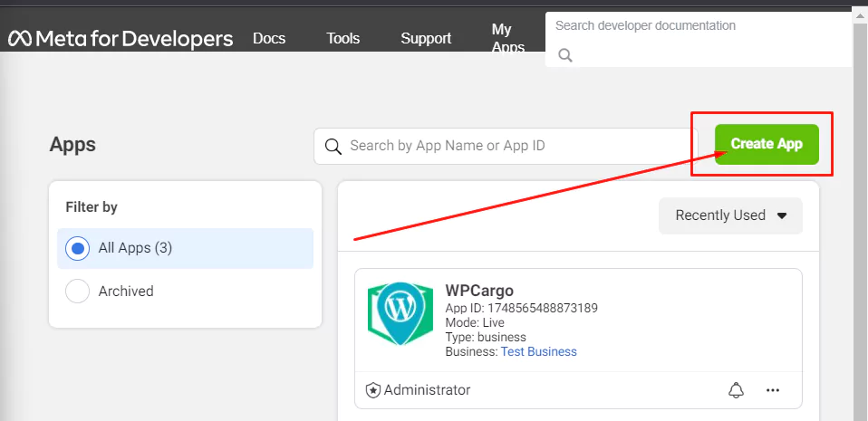Open the WPCargo app logo thumbnail
Screen dimensions: 868x421
400,313
